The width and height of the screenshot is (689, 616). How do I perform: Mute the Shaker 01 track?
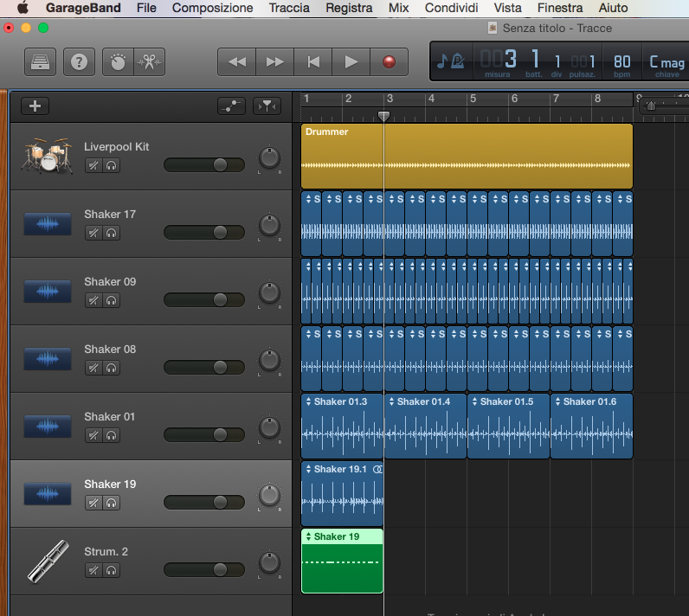pos(93,435)
